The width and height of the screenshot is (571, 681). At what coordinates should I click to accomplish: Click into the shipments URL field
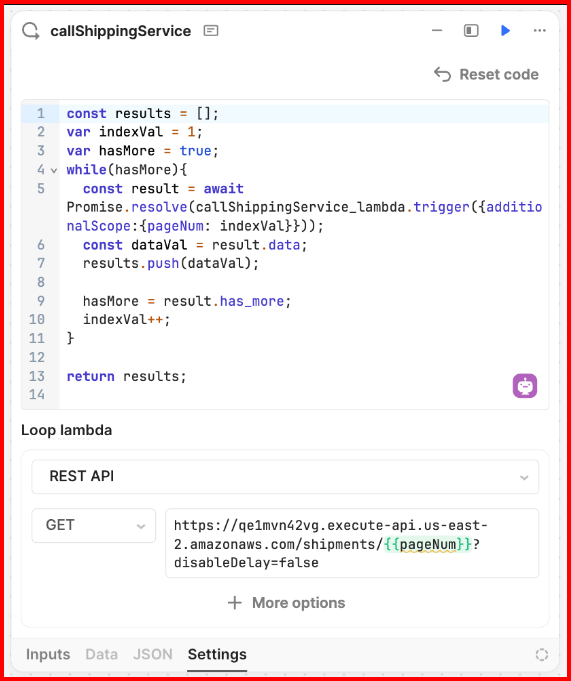(x=352, y=543)
